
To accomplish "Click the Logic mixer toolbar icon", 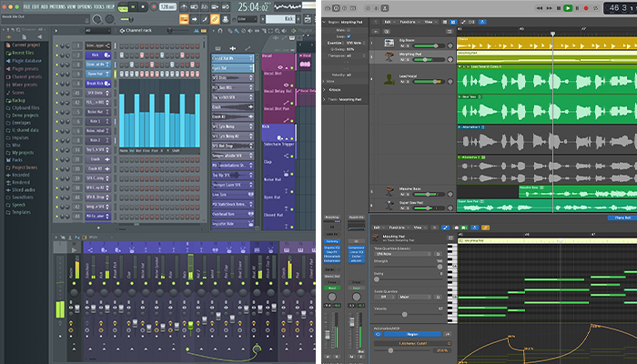I will [x=376, y=8].
